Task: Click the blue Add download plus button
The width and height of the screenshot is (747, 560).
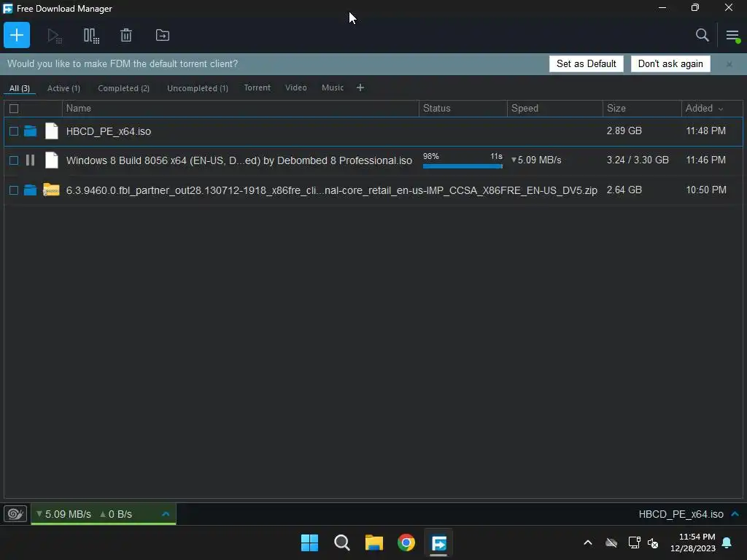Action: point(17,35)
